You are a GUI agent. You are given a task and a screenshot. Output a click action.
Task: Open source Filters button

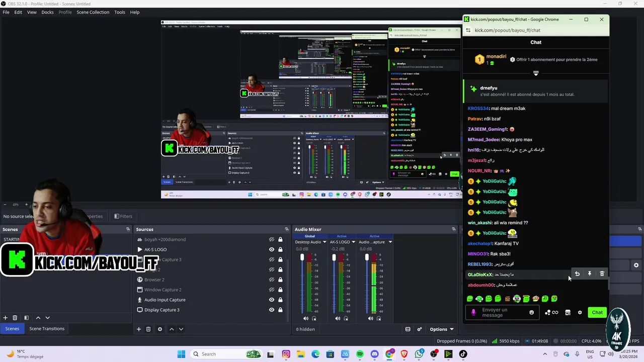point(123,216)
